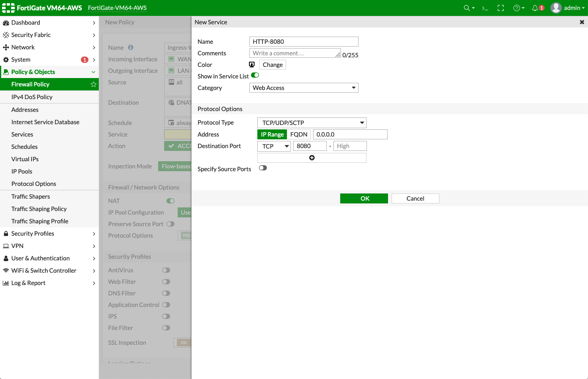This screenshot has width=588, height=379.
Task: Click the OK button to save the service
Action: click(x=364, y=198)
